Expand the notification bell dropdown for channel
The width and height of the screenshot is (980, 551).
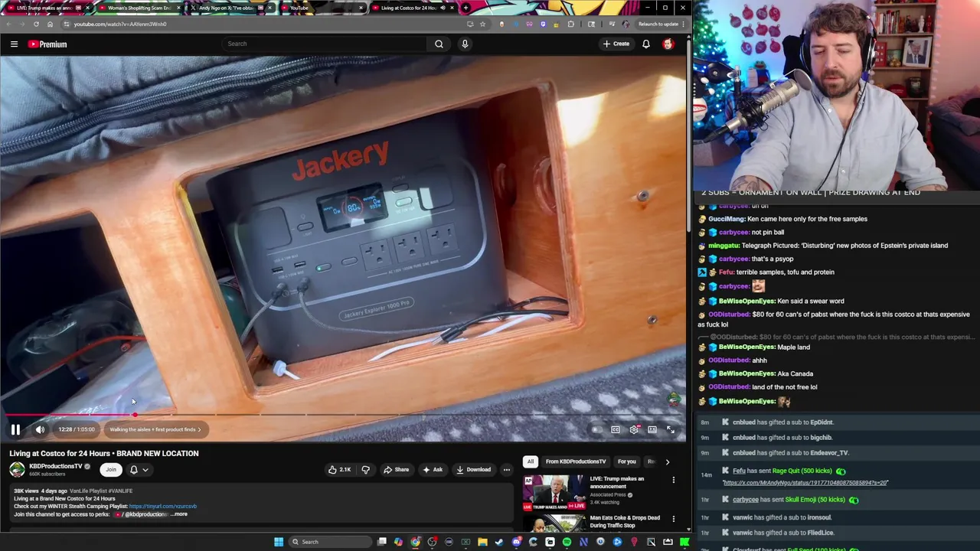[x=139, y=470]
